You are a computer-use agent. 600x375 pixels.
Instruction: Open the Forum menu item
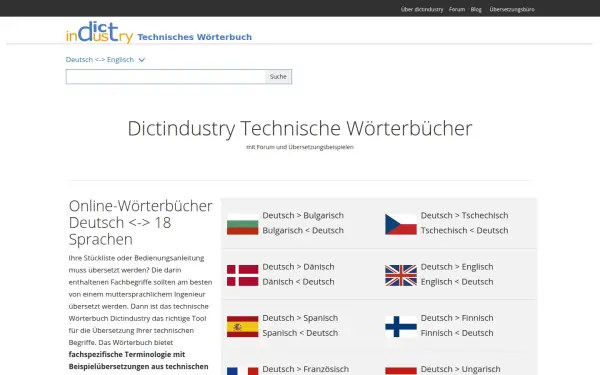point(457,9)
